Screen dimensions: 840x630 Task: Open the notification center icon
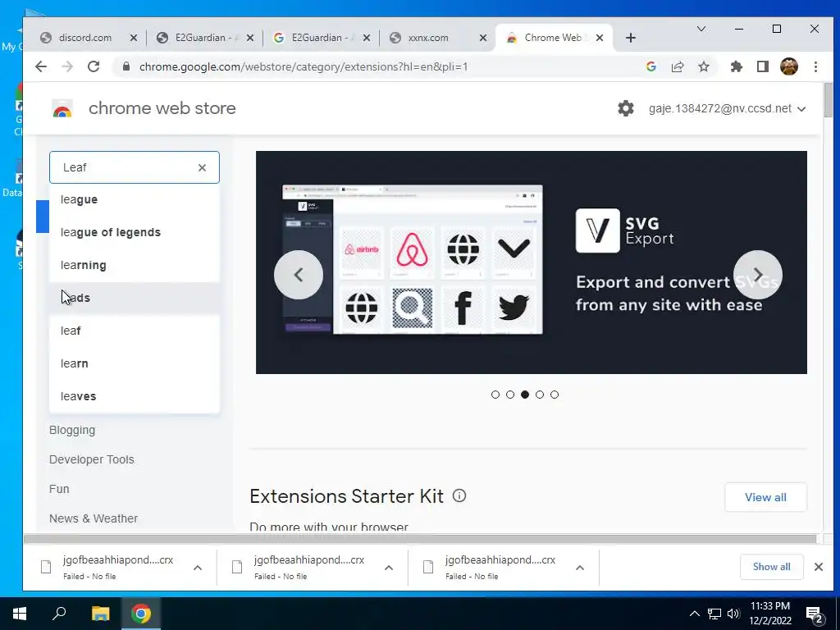(x=815, y=614)
